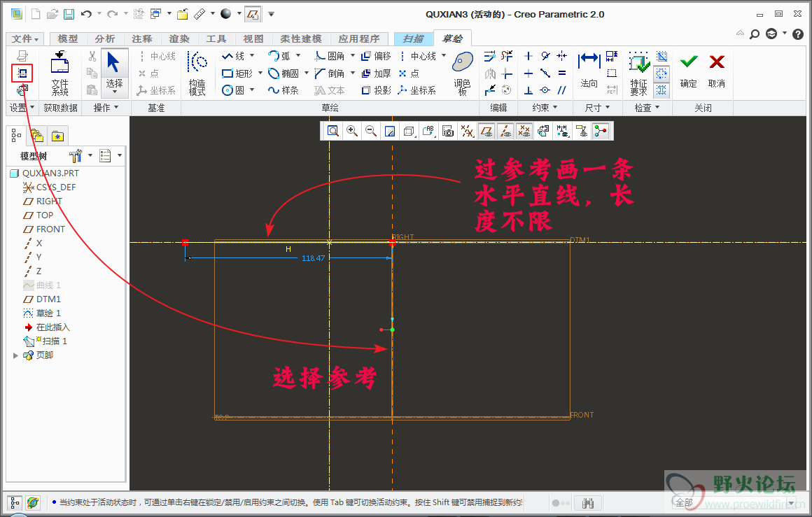Expand the 页脚 footer tree node

(15, 355)
